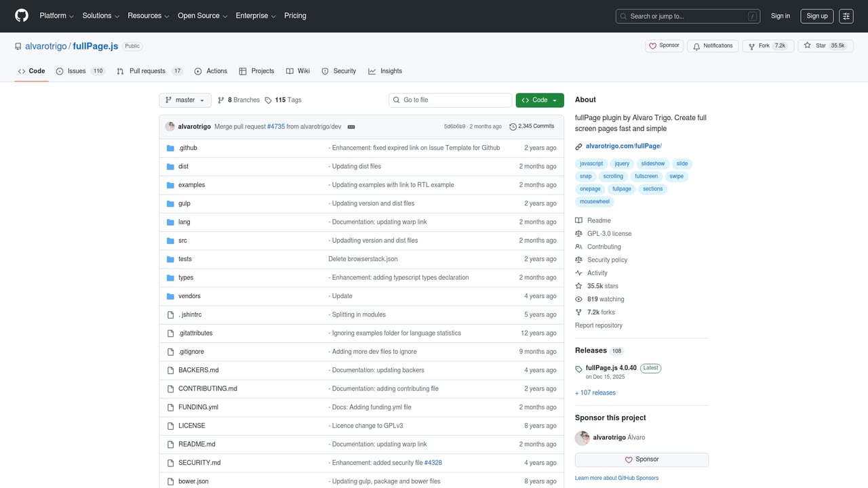Click the commit history clock icon
Image resolution: width=868 pixels, height=488 pixels.
coord(513,125)
